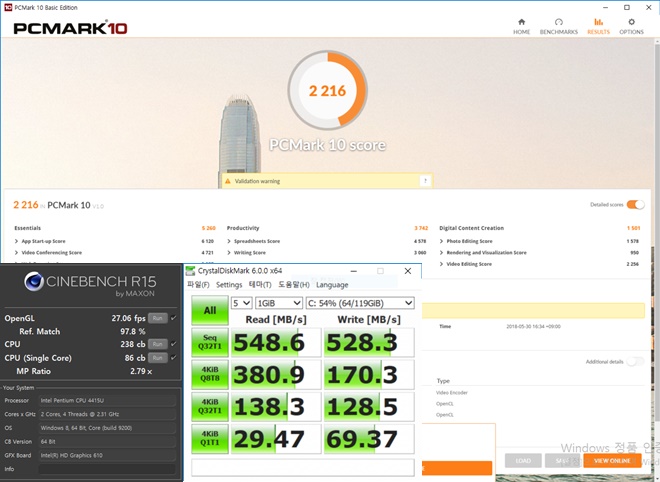Image resolution: width=660 pixels, height=482 pixels.
Task: Click the Load button in PCMark
Action: click(523, 461)
